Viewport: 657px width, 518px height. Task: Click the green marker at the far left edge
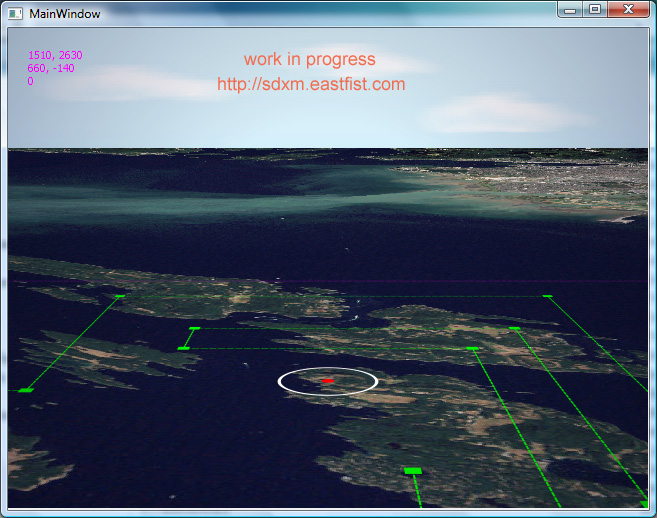(26, 389)
